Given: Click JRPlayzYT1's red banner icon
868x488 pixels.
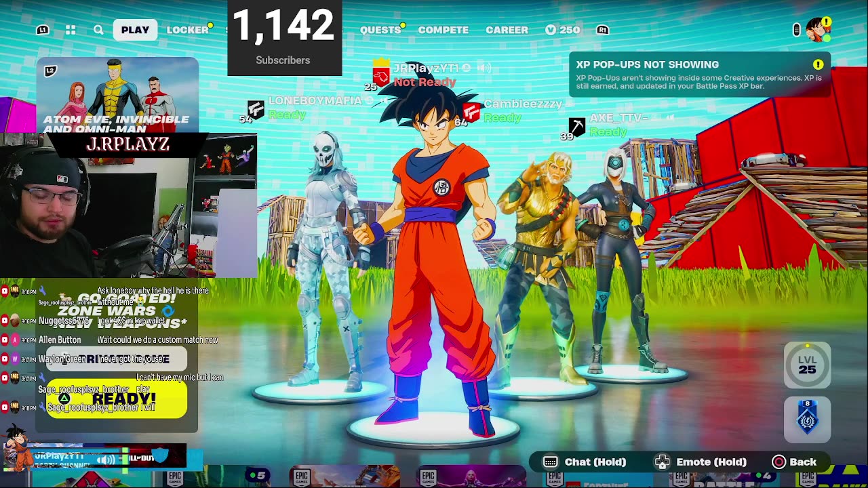Looking at the screenshot, I should click(x=382, y=75).
